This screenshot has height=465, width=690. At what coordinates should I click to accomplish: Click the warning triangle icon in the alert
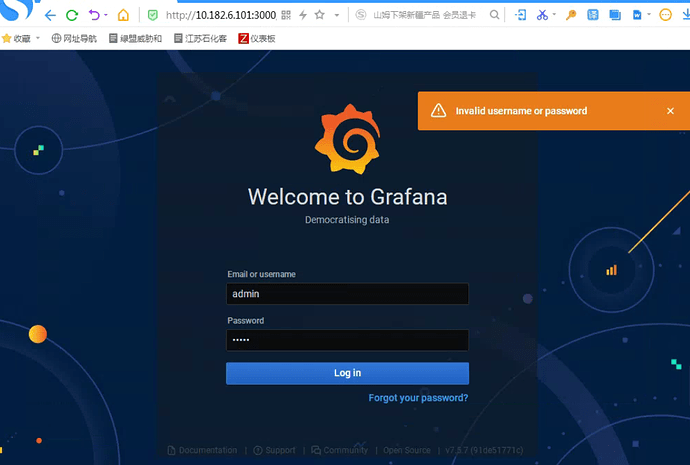click(438, 110)
